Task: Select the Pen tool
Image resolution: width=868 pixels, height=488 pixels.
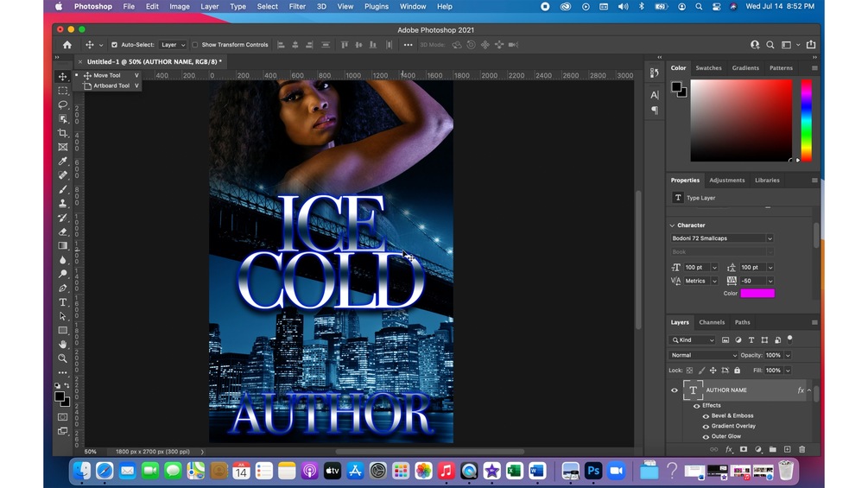Action: (62, 288)
